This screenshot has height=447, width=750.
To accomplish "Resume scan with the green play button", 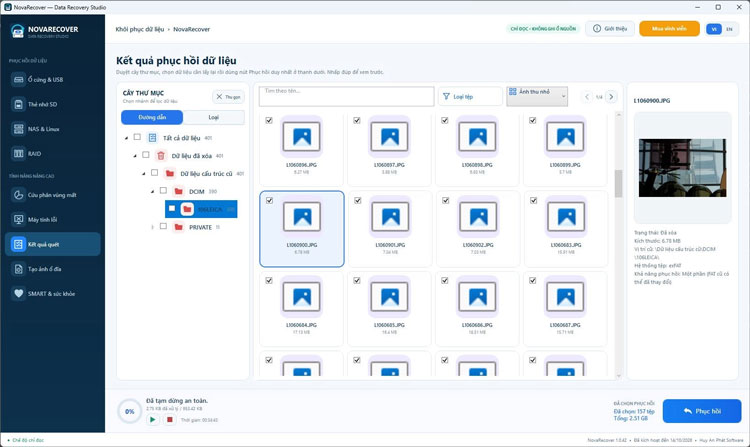I will 153,420.
